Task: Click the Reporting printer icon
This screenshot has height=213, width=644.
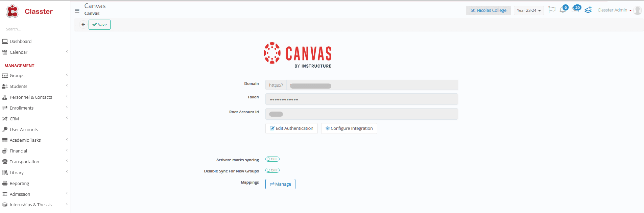Action: click(5, 184)
